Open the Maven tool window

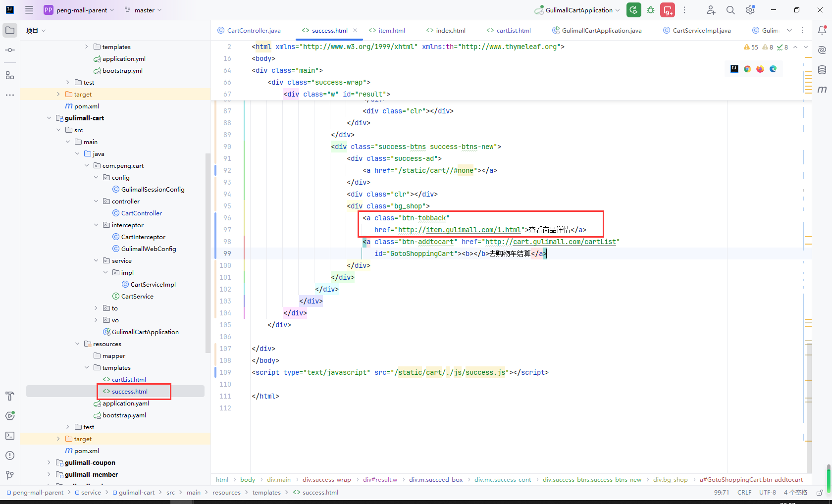822,90
